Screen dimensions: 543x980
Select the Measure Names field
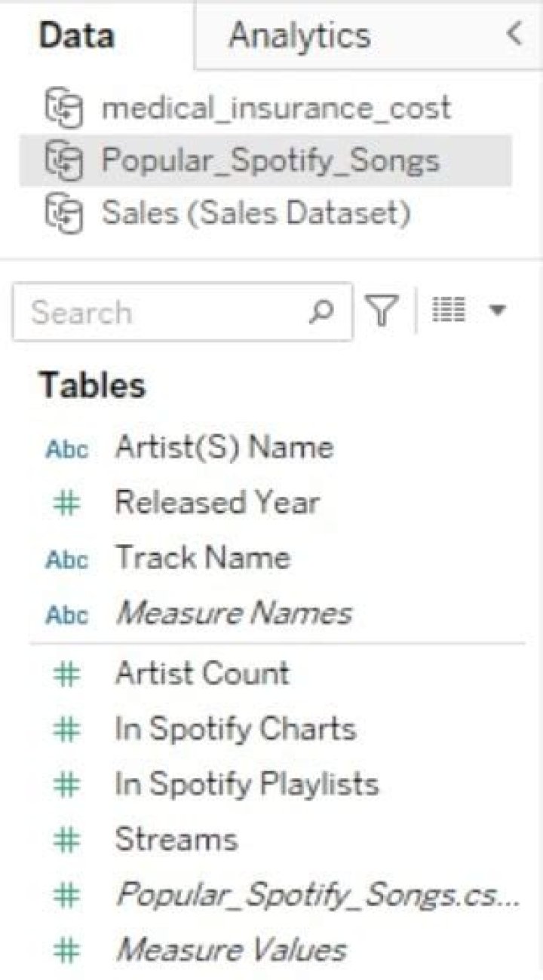[233, 614]
